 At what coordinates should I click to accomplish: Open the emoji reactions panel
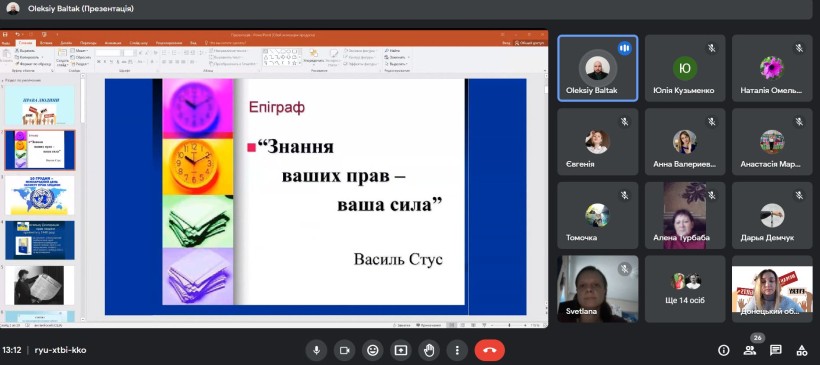pyautogui.click(x=372, y=350)
